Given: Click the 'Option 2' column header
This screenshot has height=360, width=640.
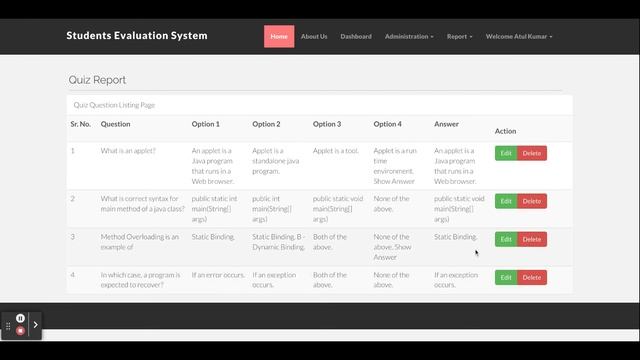Looking at the screenshot, I should click(266, 124).
